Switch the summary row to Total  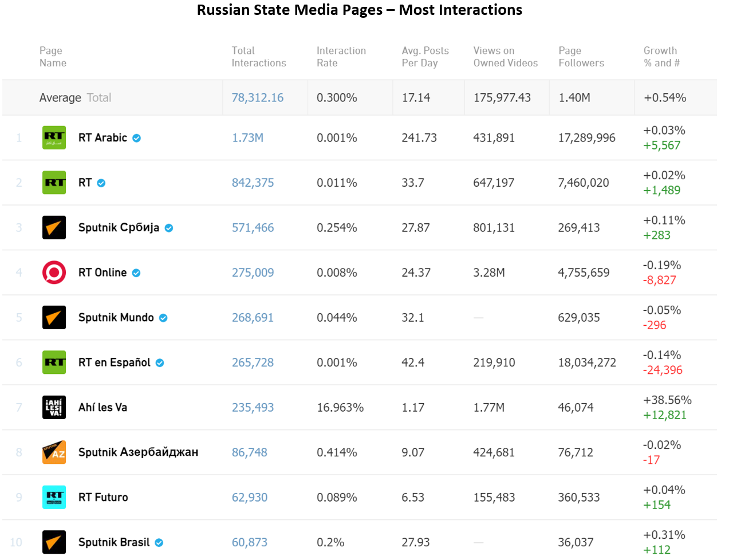[x=99, y=98]
